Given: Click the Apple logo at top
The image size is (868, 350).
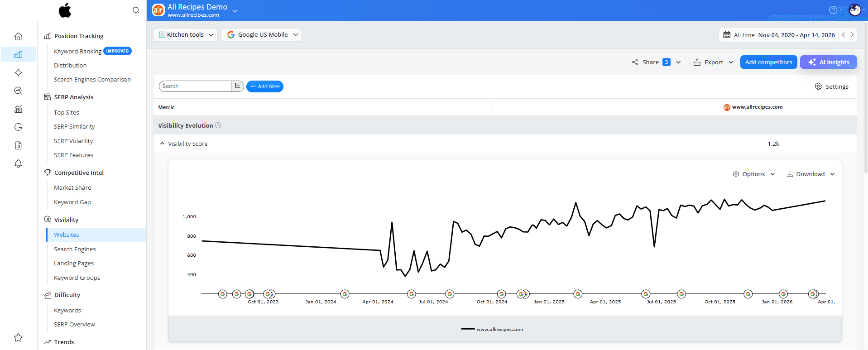Looking at the screenshot, I should pyautogui.click(x=65, y=10).
